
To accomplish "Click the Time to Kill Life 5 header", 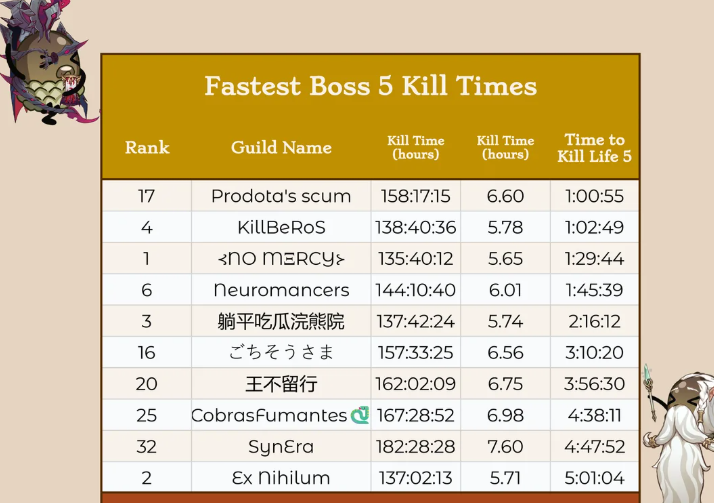I will click(594, 148).
